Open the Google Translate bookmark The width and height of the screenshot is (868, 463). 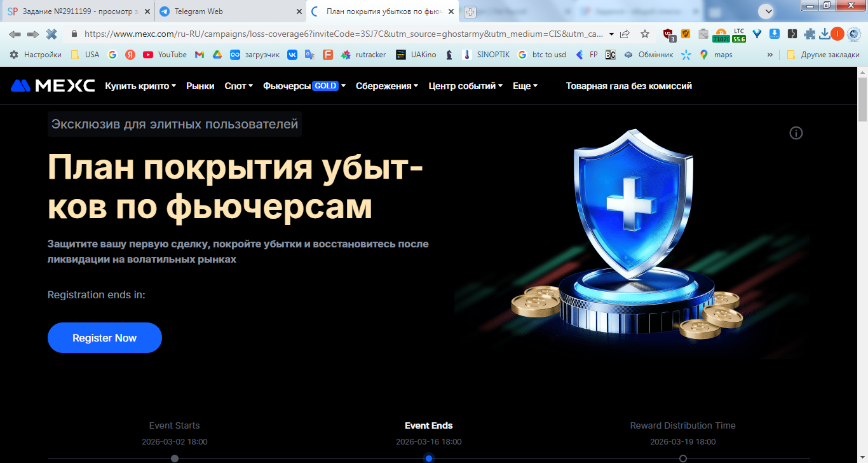click(x=310, y=55)
